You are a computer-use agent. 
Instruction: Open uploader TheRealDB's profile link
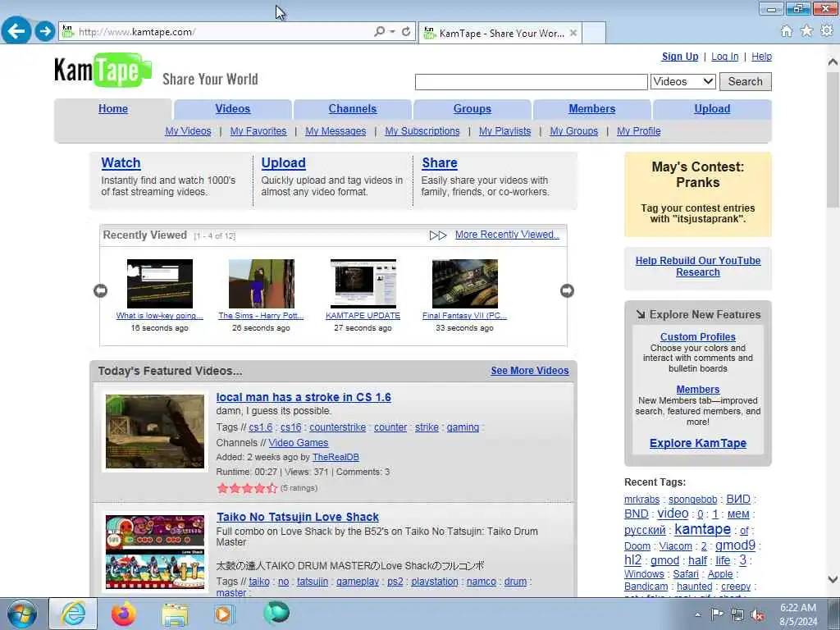336,457
